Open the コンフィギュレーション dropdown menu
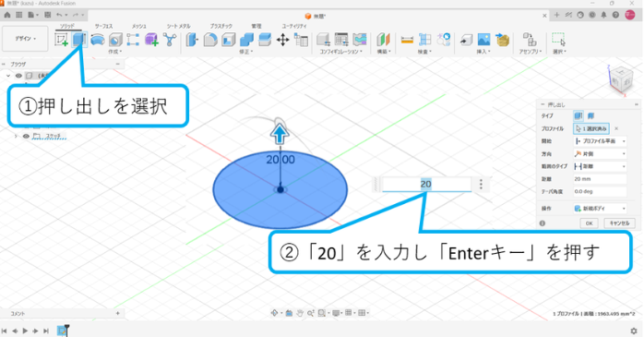The width and height of the screenshot is (644, 337). [341, 52]
